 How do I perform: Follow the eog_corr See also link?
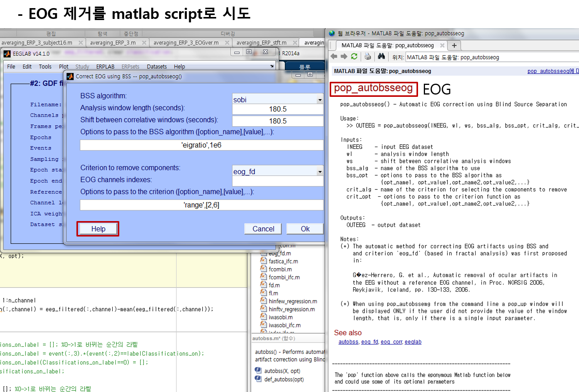391,342
